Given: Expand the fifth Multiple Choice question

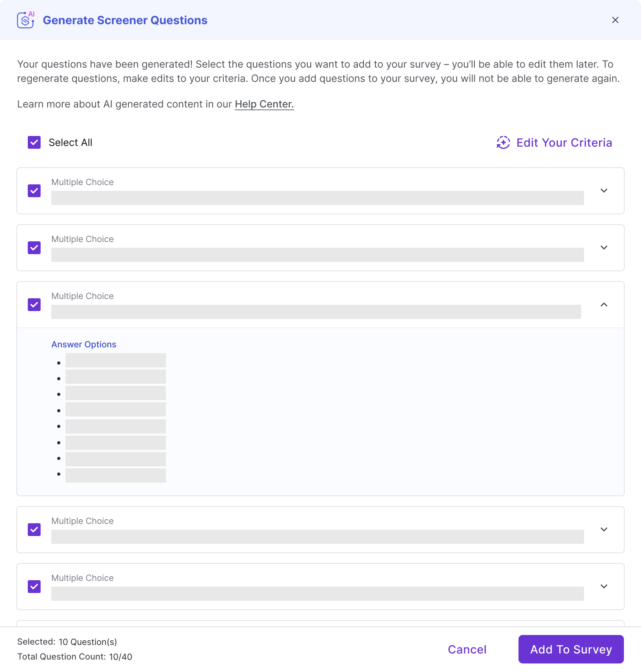Looking at the screenshot, I should click(604, 586).
